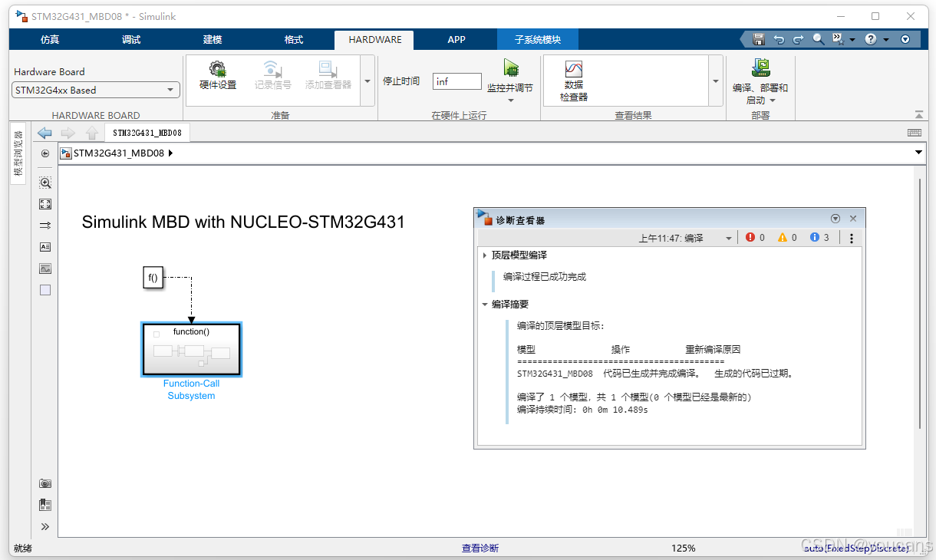Filter warnings in diagnostic viewer
936x560 pixels.
pos(787,238)
